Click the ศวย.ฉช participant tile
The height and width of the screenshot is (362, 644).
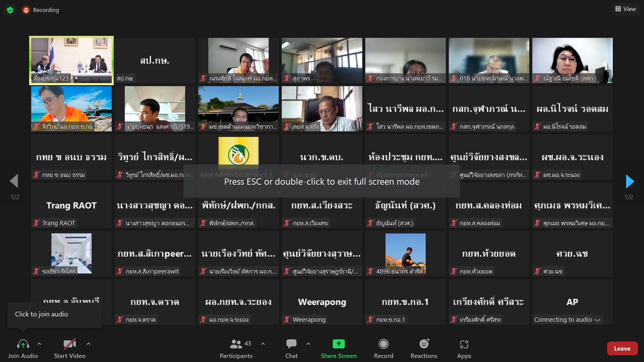(572, 253)
